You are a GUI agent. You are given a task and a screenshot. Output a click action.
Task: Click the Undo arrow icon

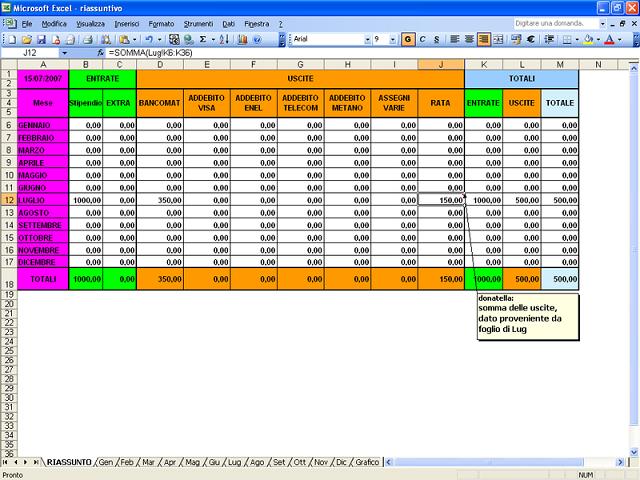[x=148, y=39]
